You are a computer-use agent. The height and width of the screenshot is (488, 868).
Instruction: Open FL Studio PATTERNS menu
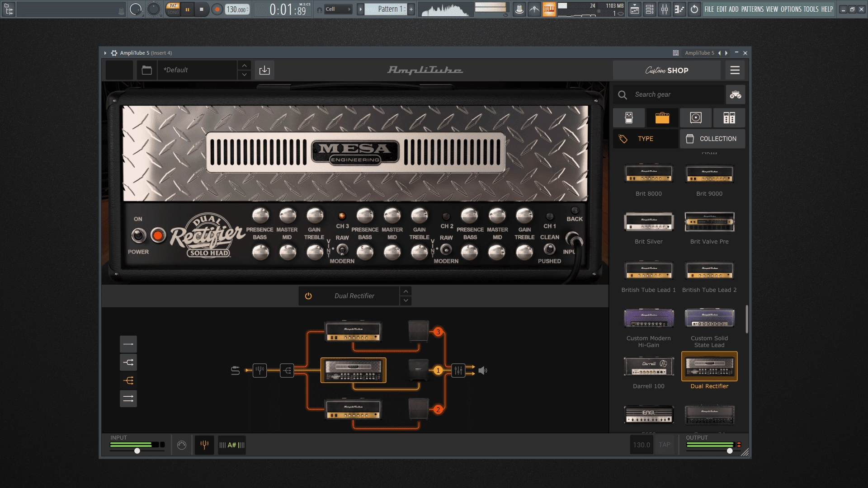point(752,9)
